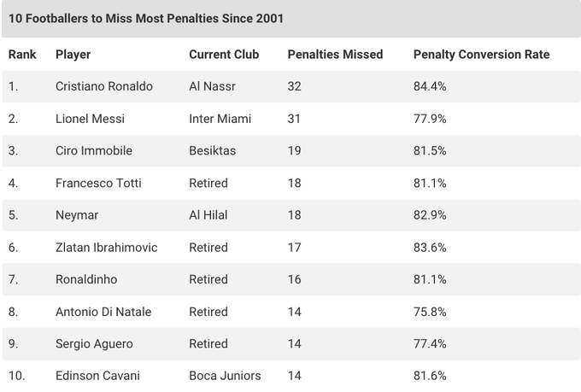Click Zlatan Ibrahimovic's name
This screenshot has height=392, width=581.
point(106,247)
